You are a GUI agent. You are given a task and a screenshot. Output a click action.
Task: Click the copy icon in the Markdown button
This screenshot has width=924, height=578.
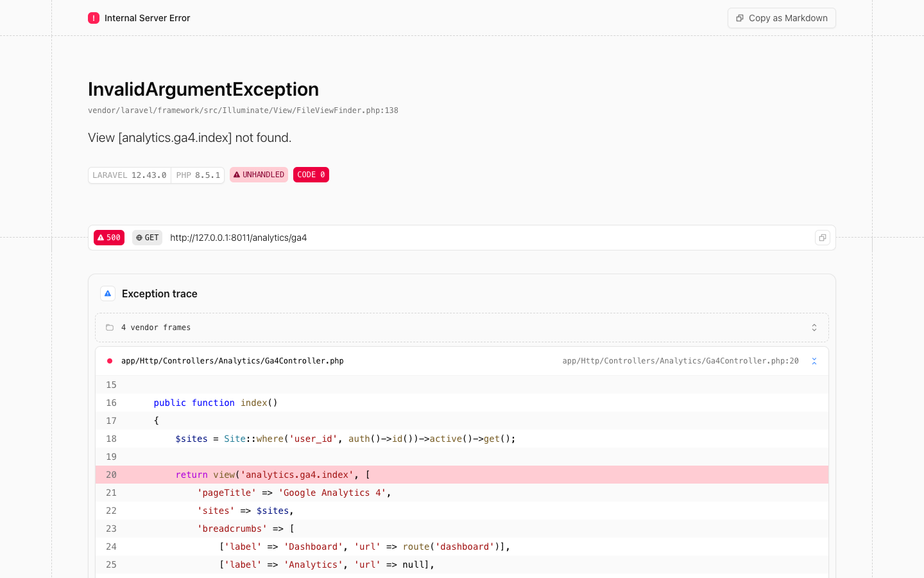point(740,18)
